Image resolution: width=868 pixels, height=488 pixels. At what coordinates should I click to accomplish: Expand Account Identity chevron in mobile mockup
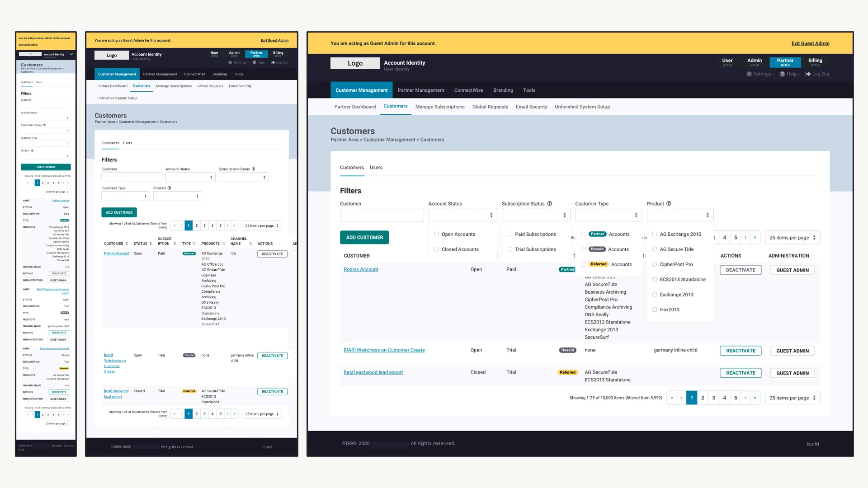(x=71, y=54)
